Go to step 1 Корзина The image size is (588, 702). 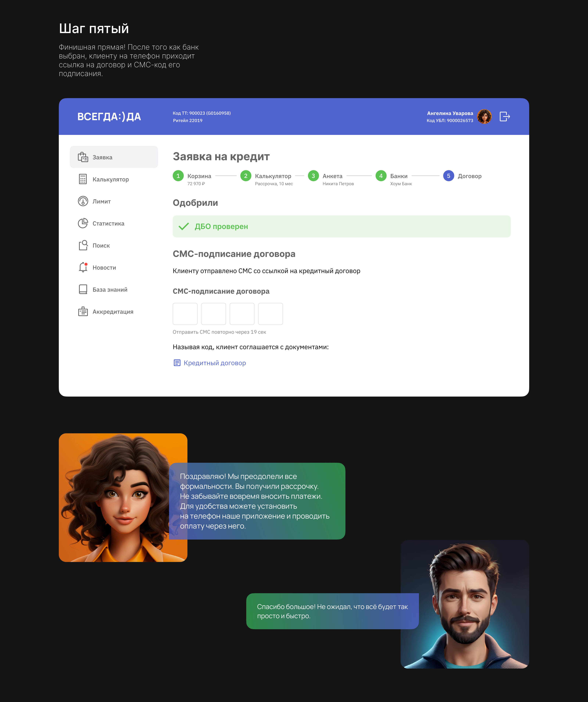click(x=178, y=176)
